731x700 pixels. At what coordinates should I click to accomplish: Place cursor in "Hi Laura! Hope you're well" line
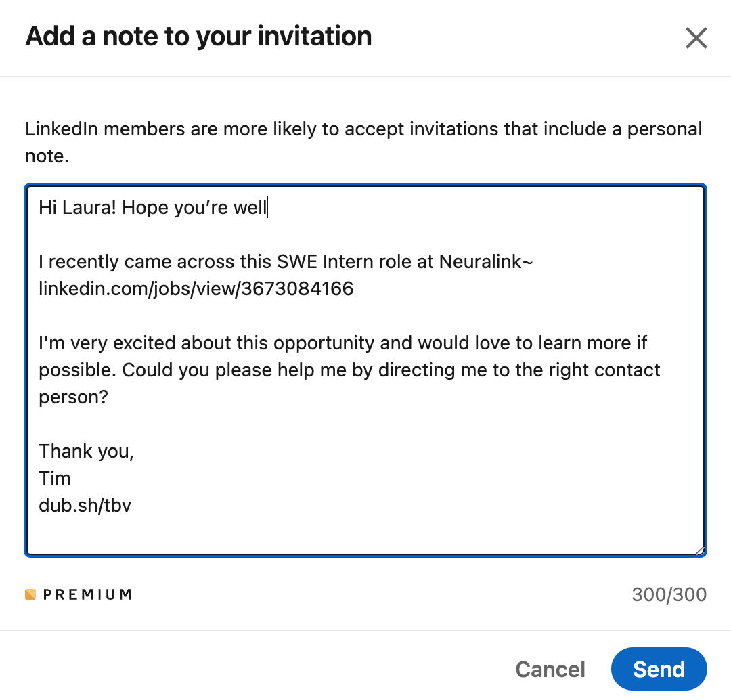coord(152,208)
